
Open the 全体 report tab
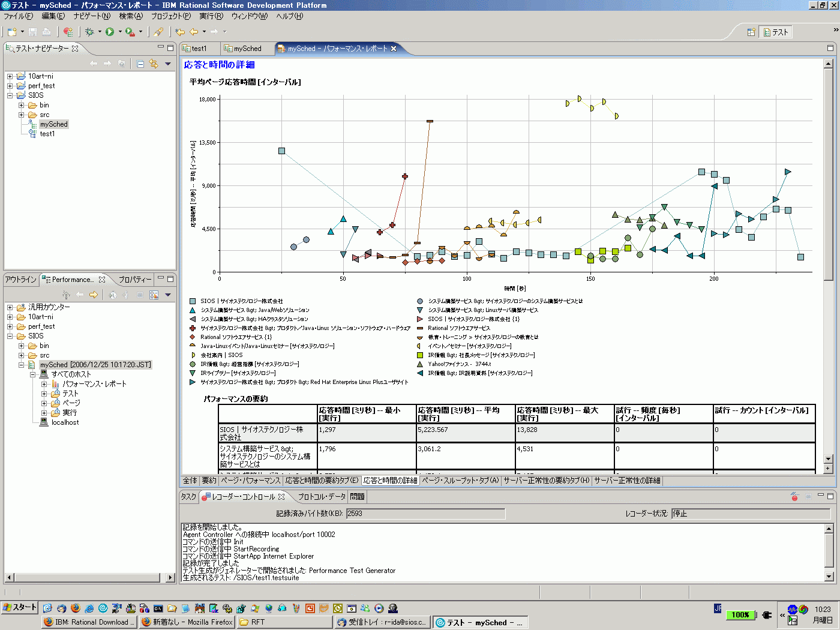[190, 481]
